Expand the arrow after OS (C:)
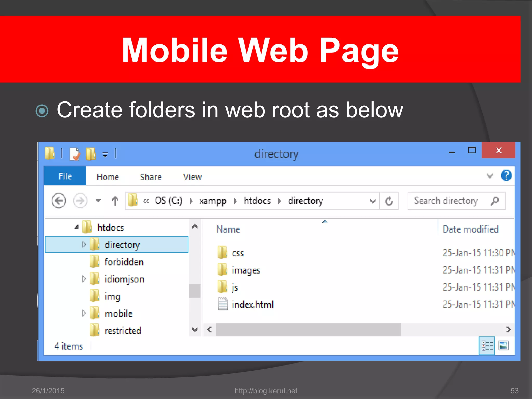This screenshot has height=399, width=532. click(x=191, y=201)
